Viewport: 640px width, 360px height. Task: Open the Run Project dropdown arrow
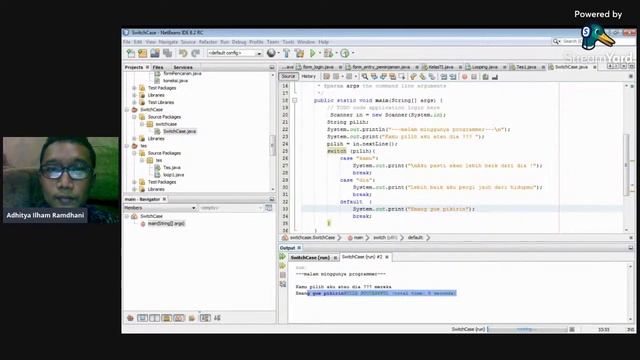pyautogui.click(x=319, y=53)
